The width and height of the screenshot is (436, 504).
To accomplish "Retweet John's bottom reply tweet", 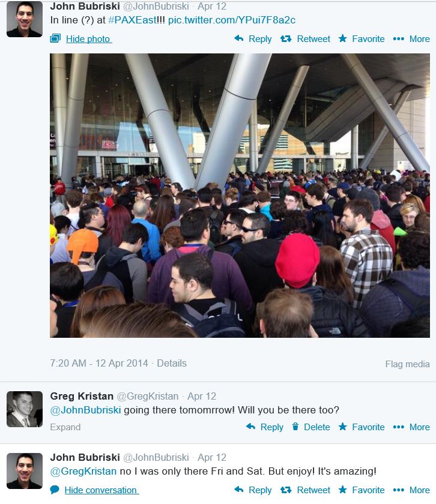I will (305, 490).
